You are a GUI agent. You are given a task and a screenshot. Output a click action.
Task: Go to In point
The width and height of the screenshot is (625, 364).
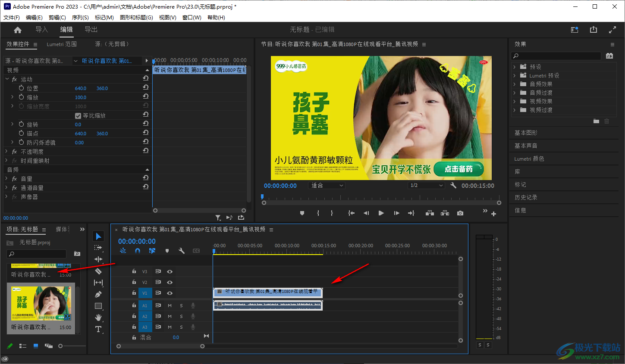point(351,213)
